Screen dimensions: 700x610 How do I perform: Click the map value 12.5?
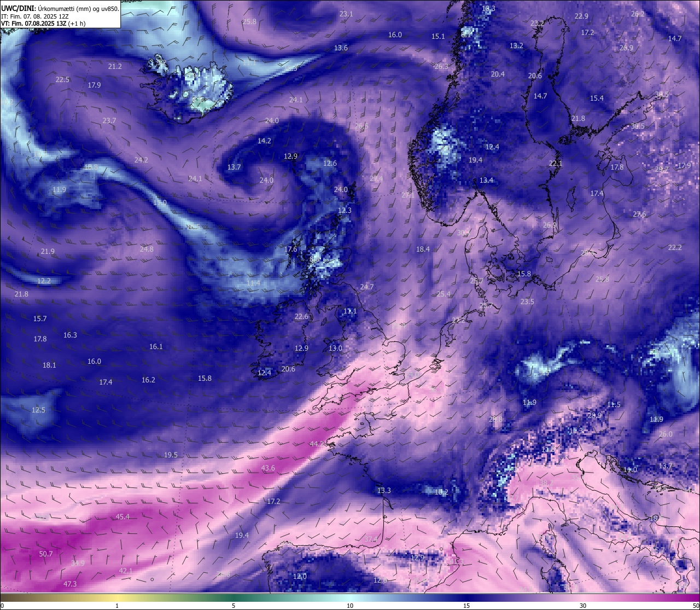(38, 410)
